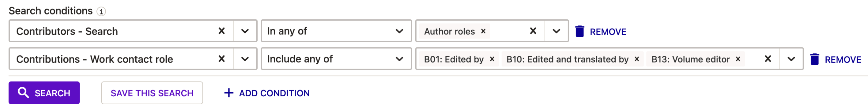The image size is (868, 112).
Task: Remove 'B10: Edited and translated by' tag
Action: point(637,59)
